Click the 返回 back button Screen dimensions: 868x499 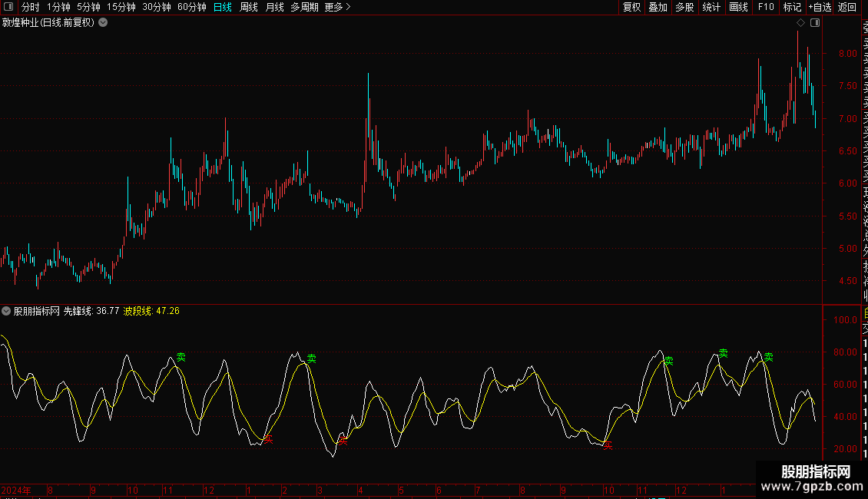point(847,7)
